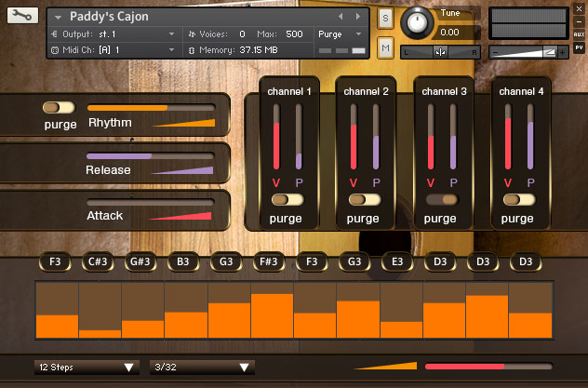Close the instrument with X button
Screen dimensions: 588x388
(579, 9)
